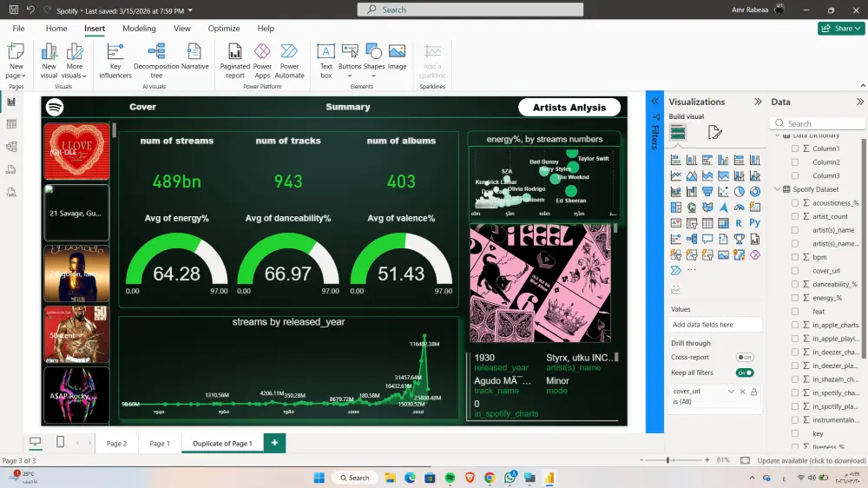Select the stacked bar chart visual

pos(676,160)
